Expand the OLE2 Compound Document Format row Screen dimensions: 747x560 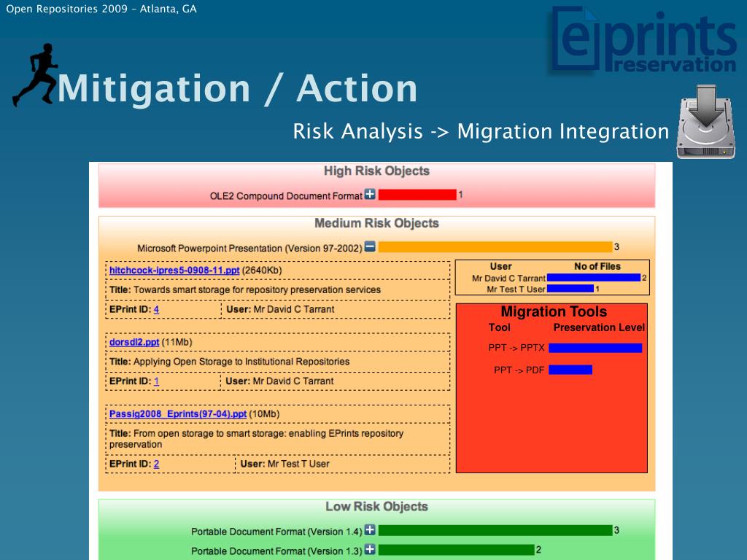coord(370,194)
